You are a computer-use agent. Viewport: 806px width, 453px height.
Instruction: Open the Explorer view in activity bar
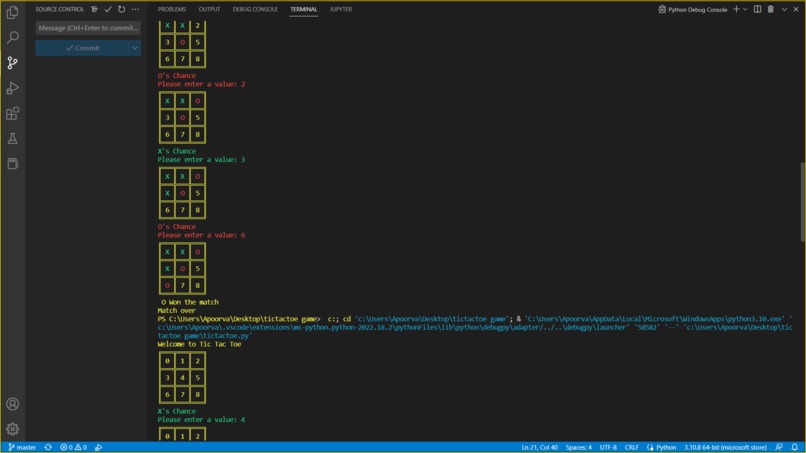coord(12,12)
